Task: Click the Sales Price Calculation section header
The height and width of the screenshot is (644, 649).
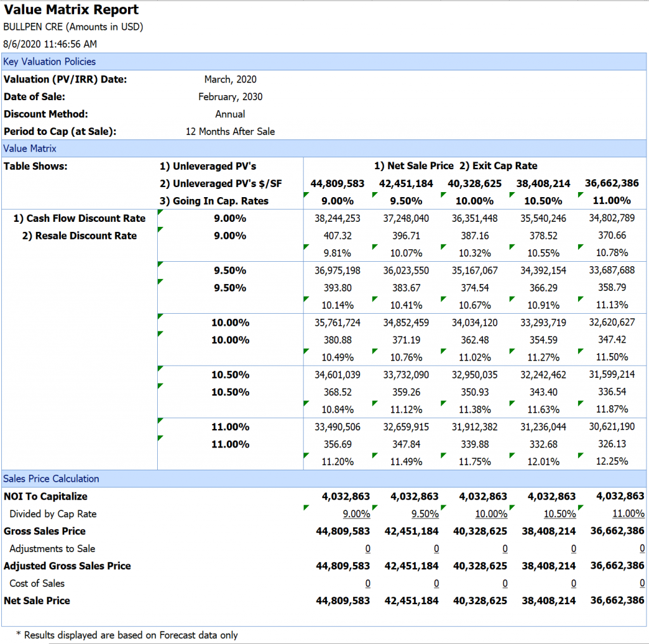Action: 324,479
